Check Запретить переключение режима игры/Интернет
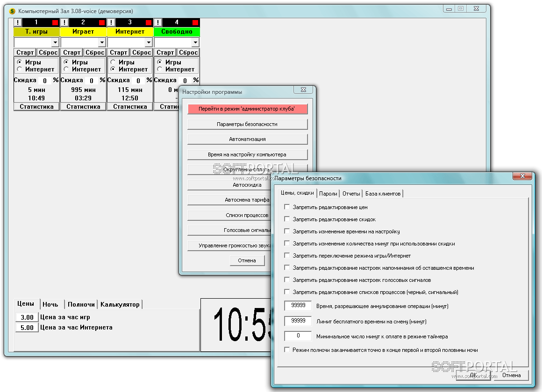The height and width of the screenshot is (392, 542). 287,255
